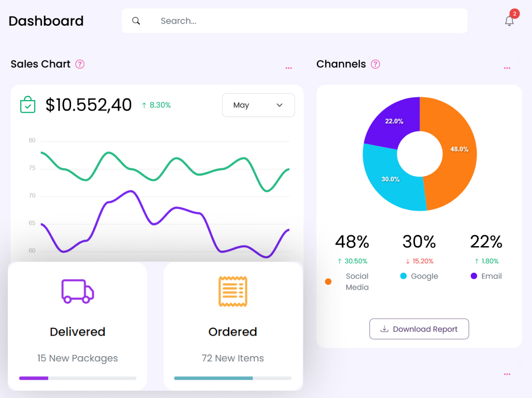Click the Delivered packages progress bar
The width and height of the screenshot is (532, 398).
pos(77,378)
